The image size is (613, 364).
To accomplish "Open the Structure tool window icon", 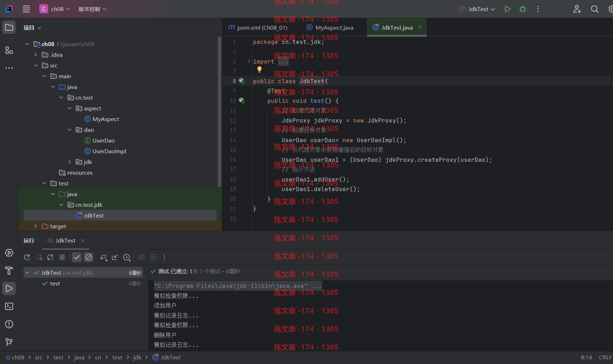I will [9, 50].
